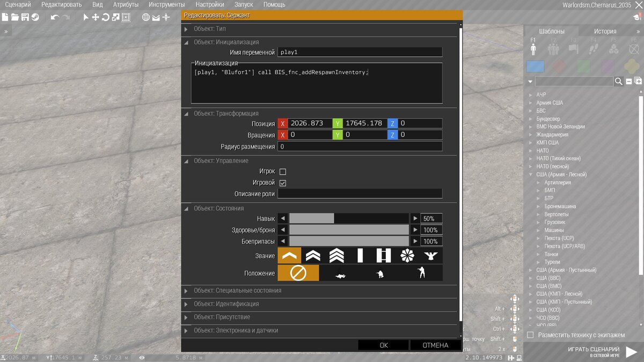Screen dimensions: 644x362
Task: Check Разместить технику с экипажем option
Action: (530, 335)
